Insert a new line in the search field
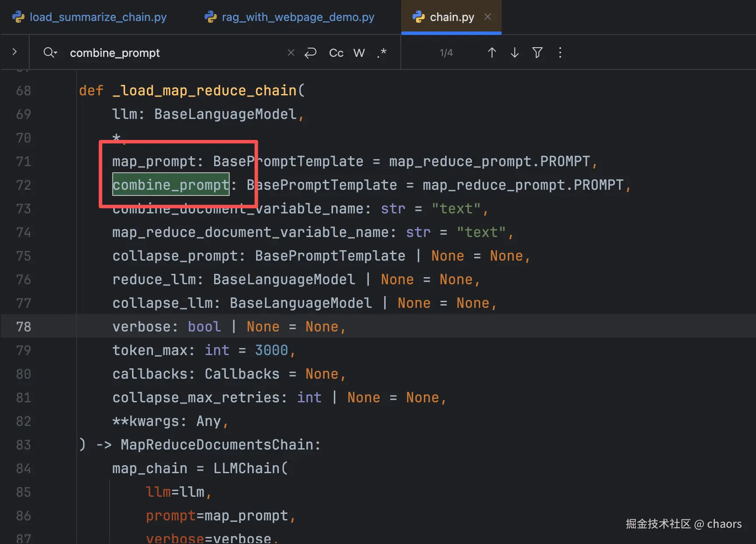Viewport: 756px width, 544px height. pos(310,53)
